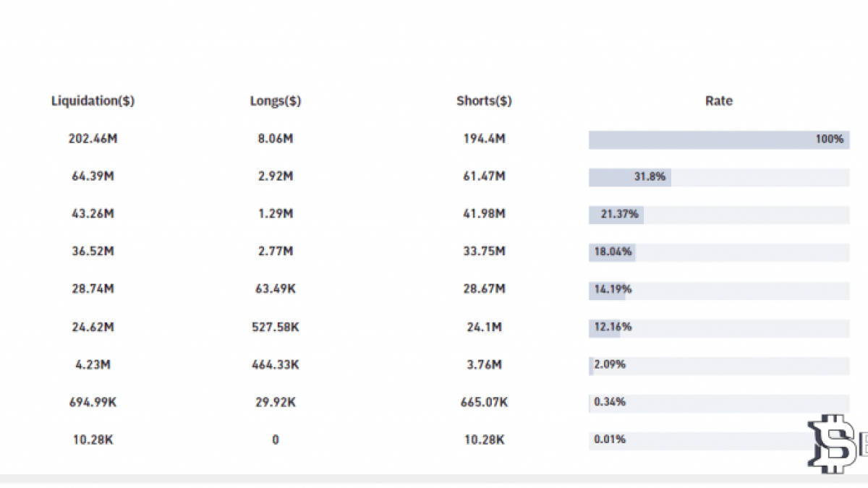The width and height of the screenshot is (868, 488).
Task: Click the Rate column header
Action: point(719,101)
